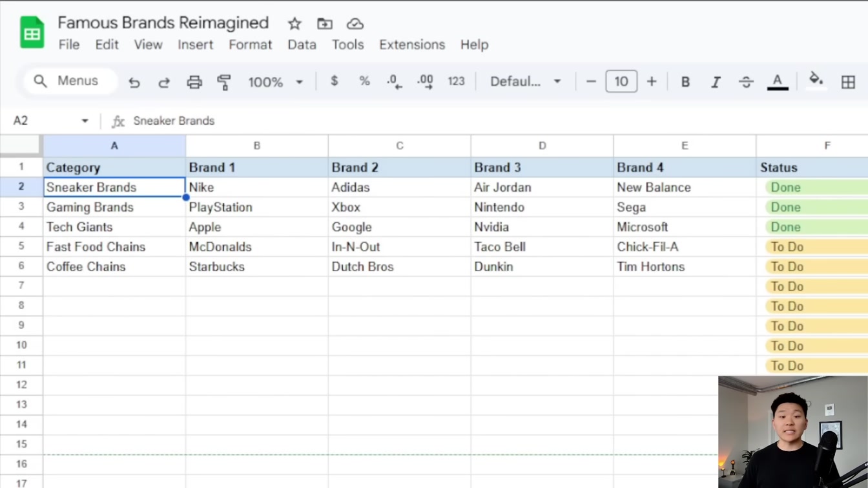This screenshot has height=488, width=868.
Task: Click the Redo arrow
Action: (x=164, y=82)
